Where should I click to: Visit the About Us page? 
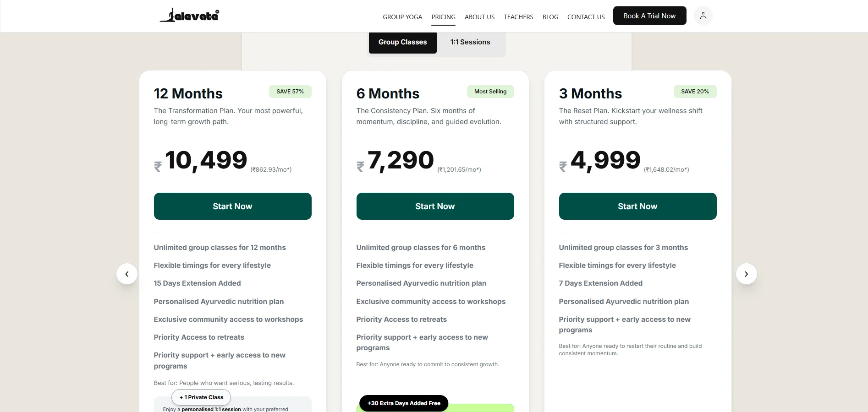pyautogui.click(x=479, y=17)
